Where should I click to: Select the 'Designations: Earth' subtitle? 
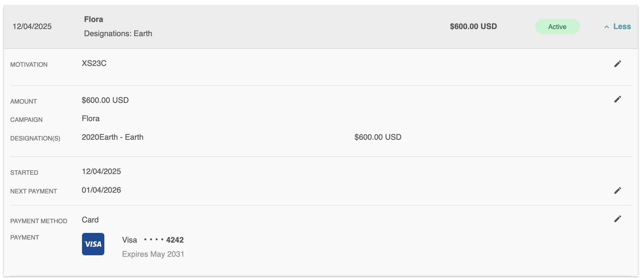[118, 34]
